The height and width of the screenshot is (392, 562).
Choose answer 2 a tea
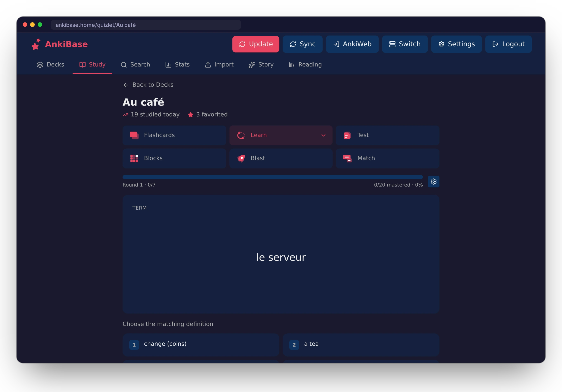click(x=361, y=344)
